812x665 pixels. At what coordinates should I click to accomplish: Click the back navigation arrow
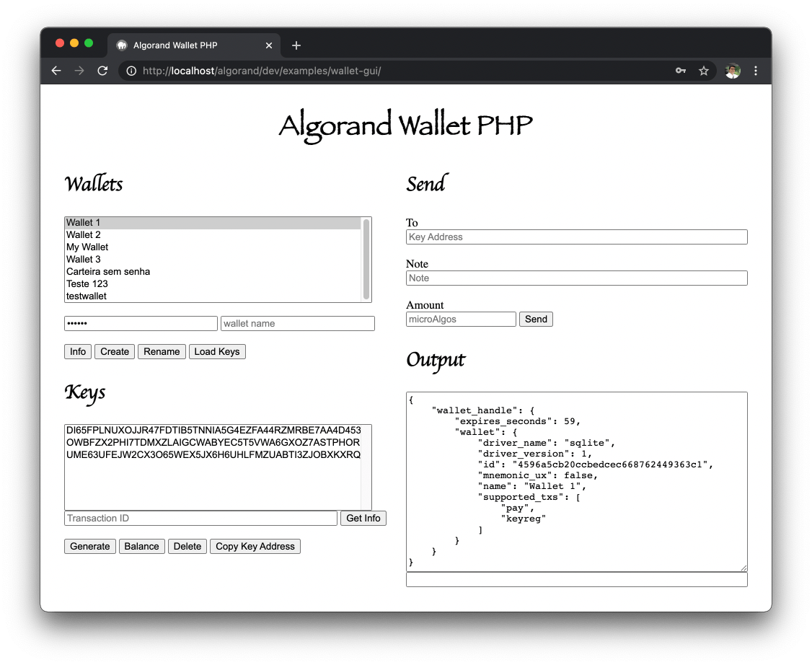pyautogui.click(x=56, y=71)
